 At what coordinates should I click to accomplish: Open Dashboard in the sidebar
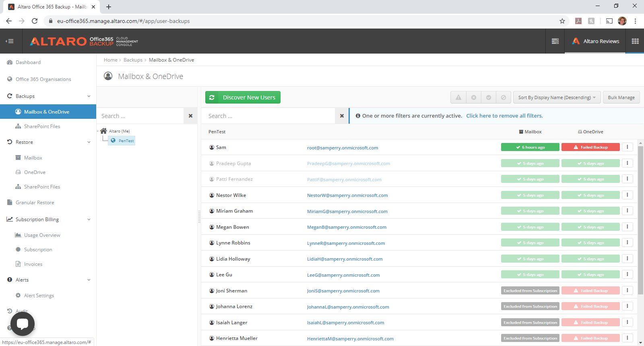(28, 62)
